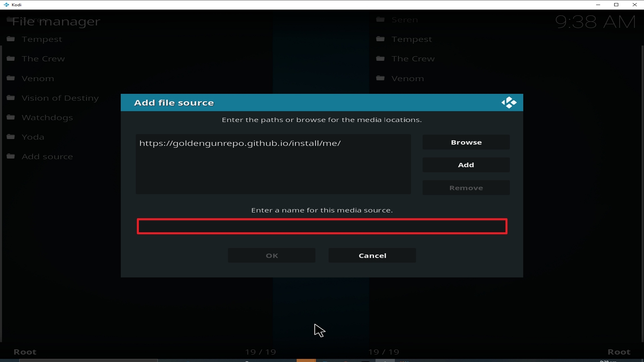Click the Tempest folder icon, left pane
This screenshot has height=362, width=644.
point(11,39)
